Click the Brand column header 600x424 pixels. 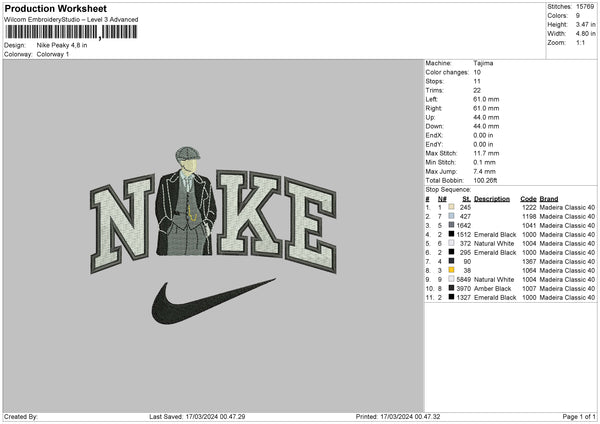coord(549,198)
